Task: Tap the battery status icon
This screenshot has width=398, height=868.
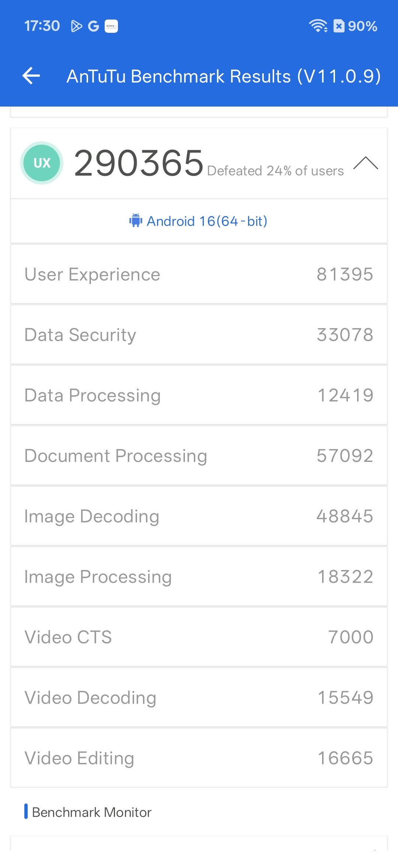Action: click(339, 26)
